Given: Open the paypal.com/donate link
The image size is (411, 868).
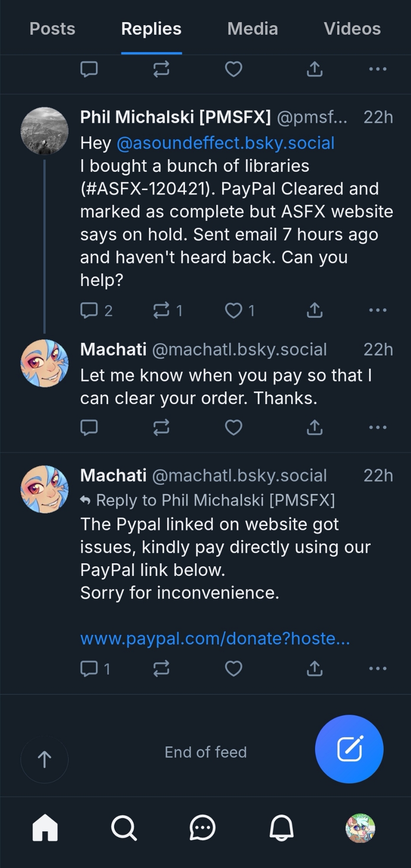Looking at the screenshot, I should (x=215, y=638).
